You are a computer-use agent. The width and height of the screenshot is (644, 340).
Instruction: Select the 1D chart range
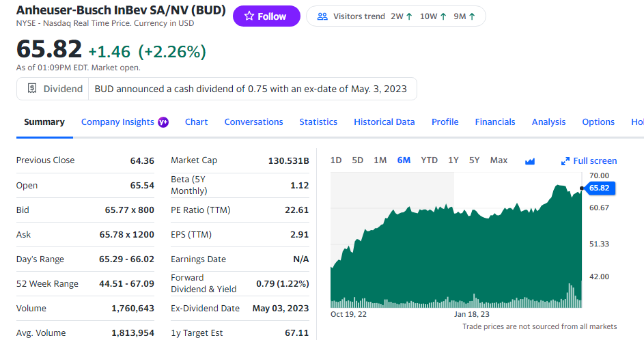click(336, 160)
